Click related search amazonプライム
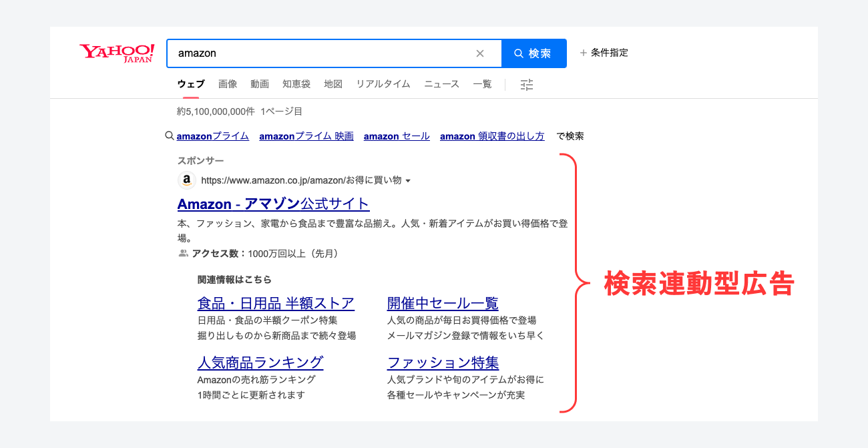 click(x=213, y=136)
